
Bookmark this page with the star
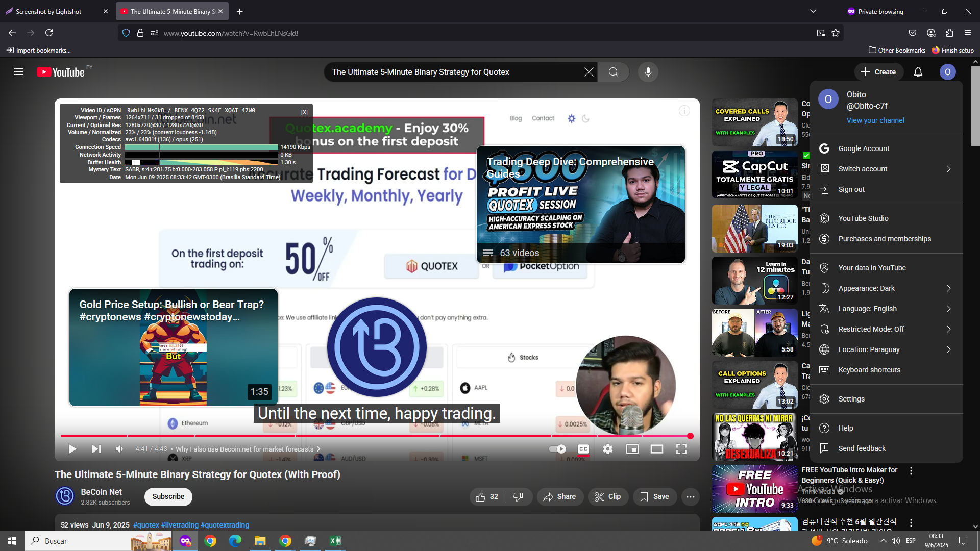pos(836,33)
